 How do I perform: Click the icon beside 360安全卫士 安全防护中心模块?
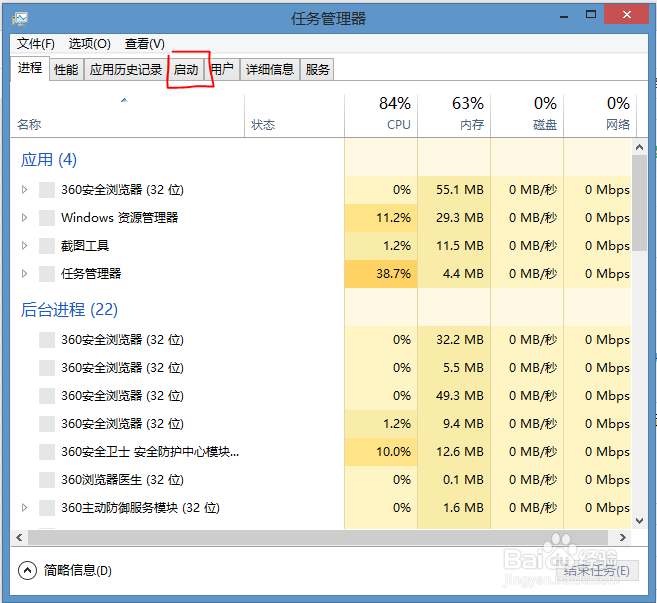pos(47,452)
